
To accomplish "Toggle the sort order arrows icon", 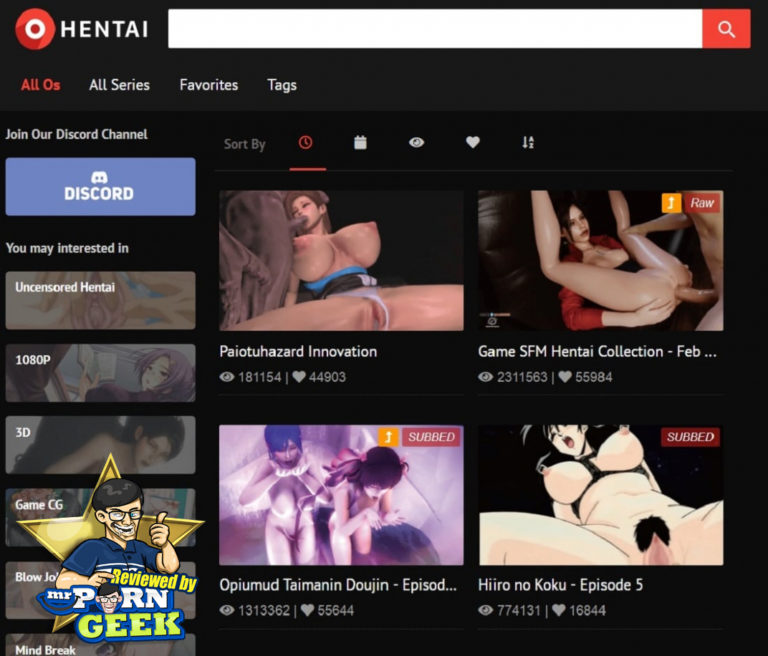I will (x=528, y=143).
